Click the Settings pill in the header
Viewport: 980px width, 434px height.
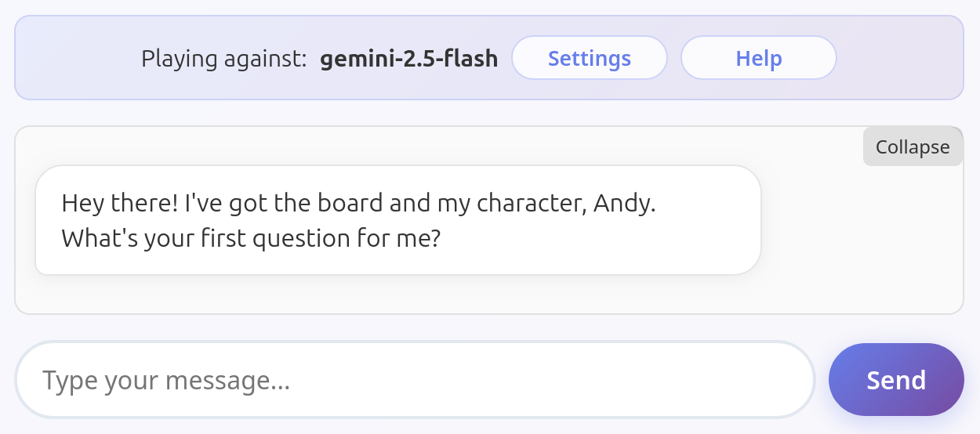(x=590, y=58)
